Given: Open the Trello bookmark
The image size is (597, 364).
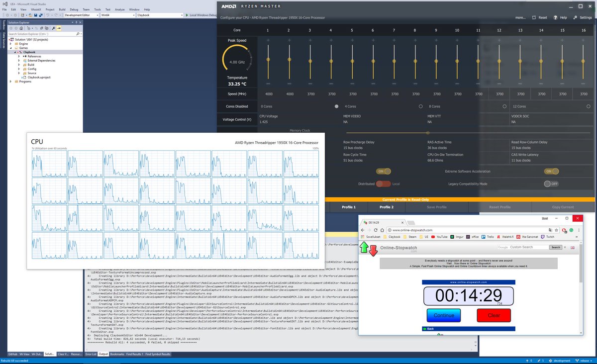Looking at the screenshot, I should click(487, 237).
